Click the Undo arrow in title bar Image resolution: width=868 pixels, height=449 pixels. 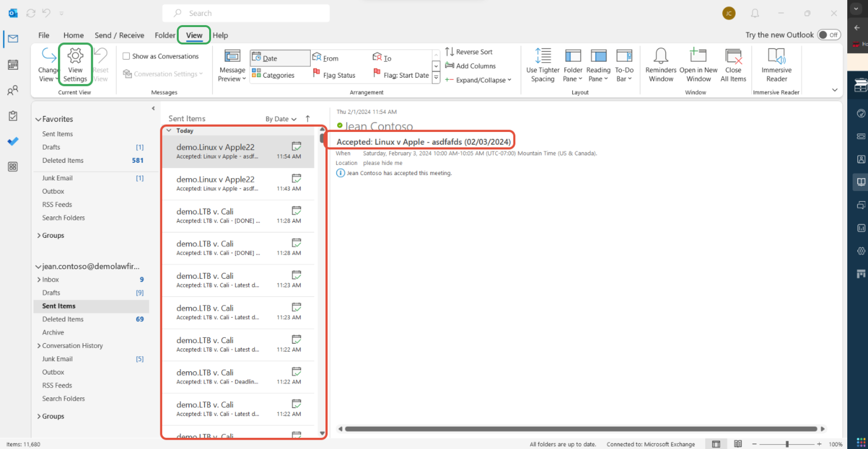tap(46, 13)
